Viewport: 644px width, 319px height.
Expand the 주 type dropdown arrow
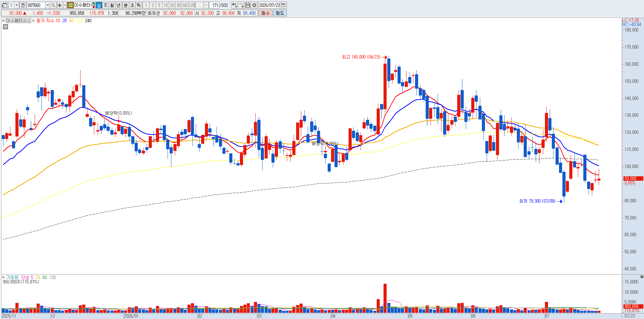(x=16, y=5)
